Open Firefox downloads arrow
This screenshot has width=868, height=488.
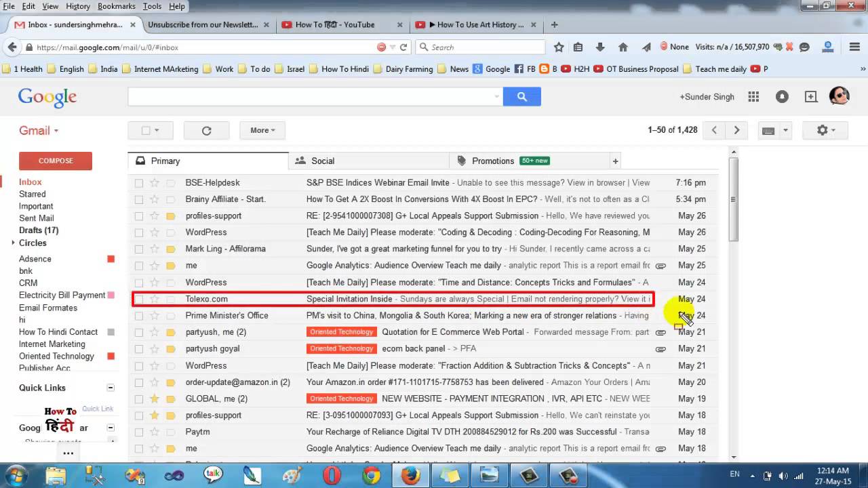click(x=600, y=47)
